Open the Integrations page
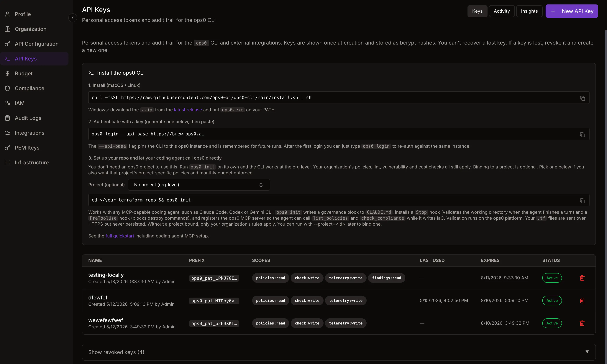 click(x=34, y=133)
